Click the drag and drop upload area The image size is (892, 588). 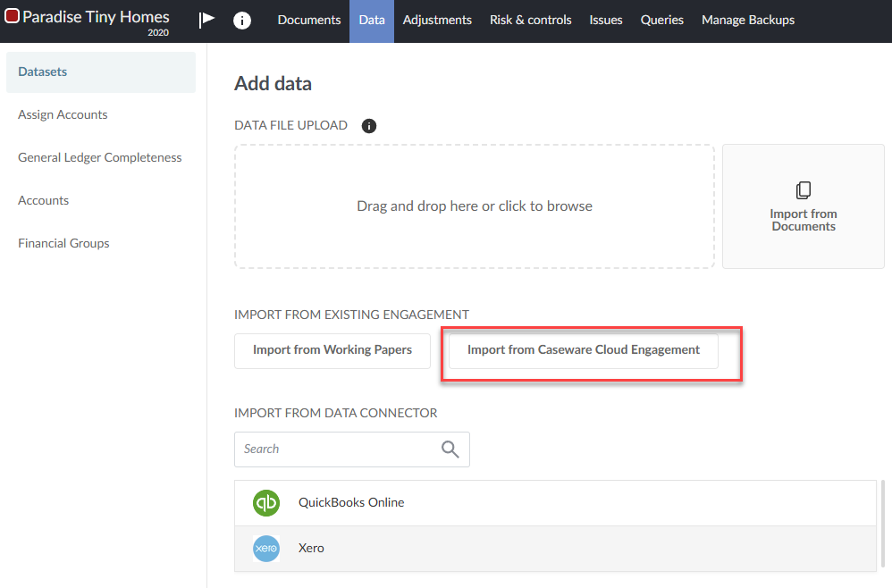pyautogui.click(x=475, y=206)
